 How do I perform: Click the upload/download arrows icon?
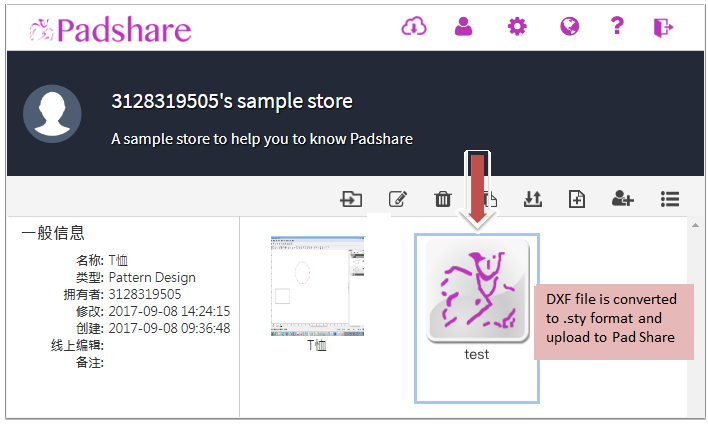point(533,199)
